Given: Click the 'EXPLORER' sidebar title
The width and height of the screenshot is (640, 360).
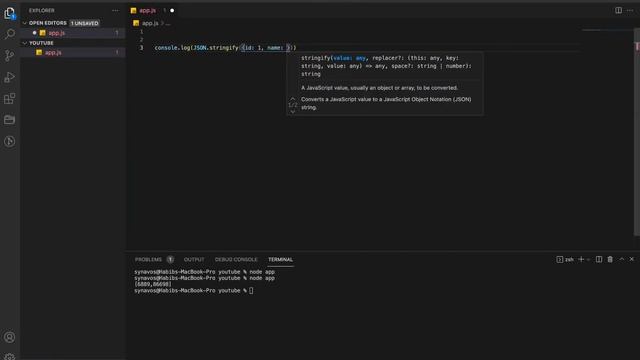Looking at the screenshot, I should click(x=42, y=11).
